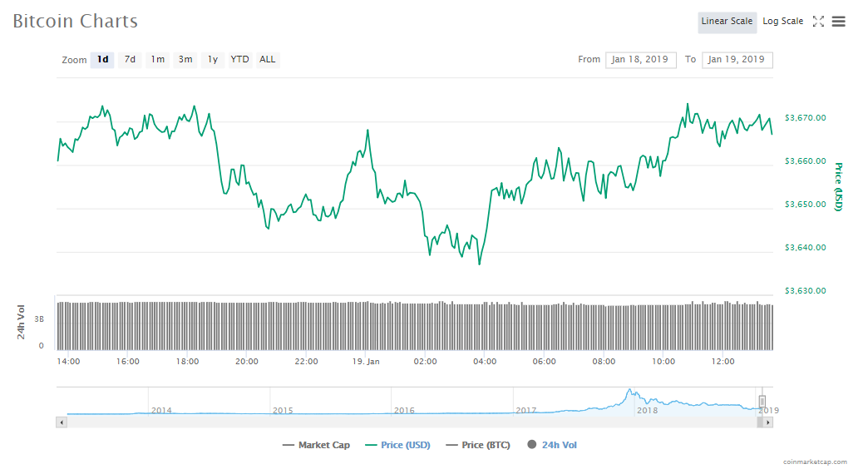The height and width of the screenshot is (474, 868).
Task: Open the coinmarketcap.com credit link
Action: [815, 462]
